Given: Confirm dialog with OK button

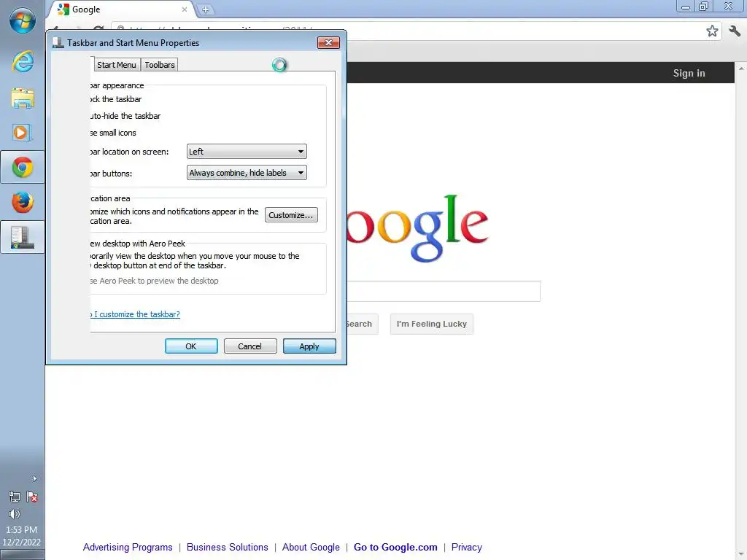Looking at the screenshot, I should pos(191,346).
